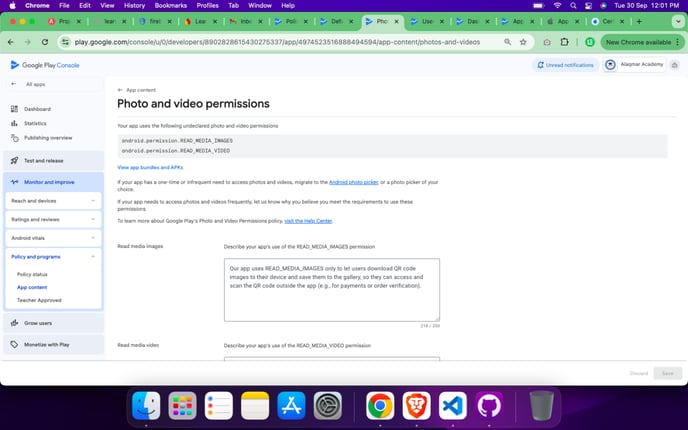Bookmark this page with the star icon
This screenshot has width=688, height=430.
(x=523, y=42)
